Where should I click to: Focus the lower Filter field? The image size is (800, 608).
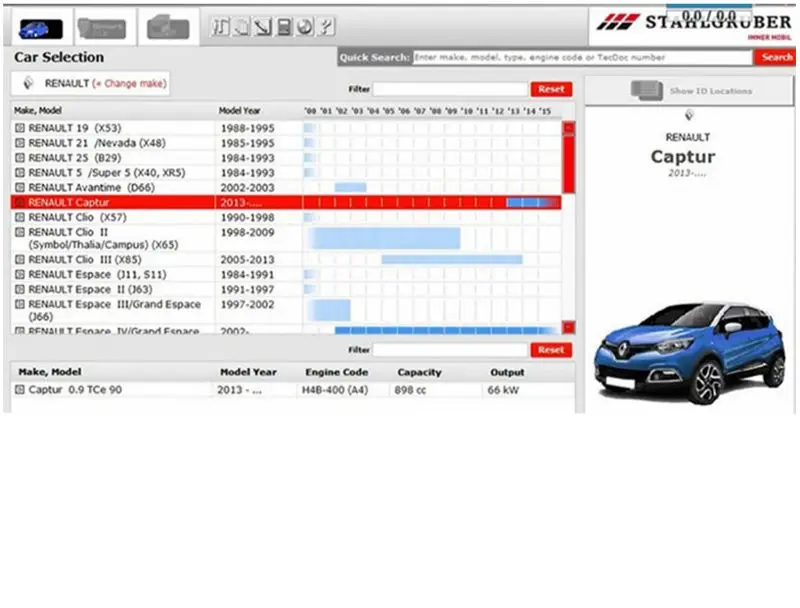tap(450, 350)
